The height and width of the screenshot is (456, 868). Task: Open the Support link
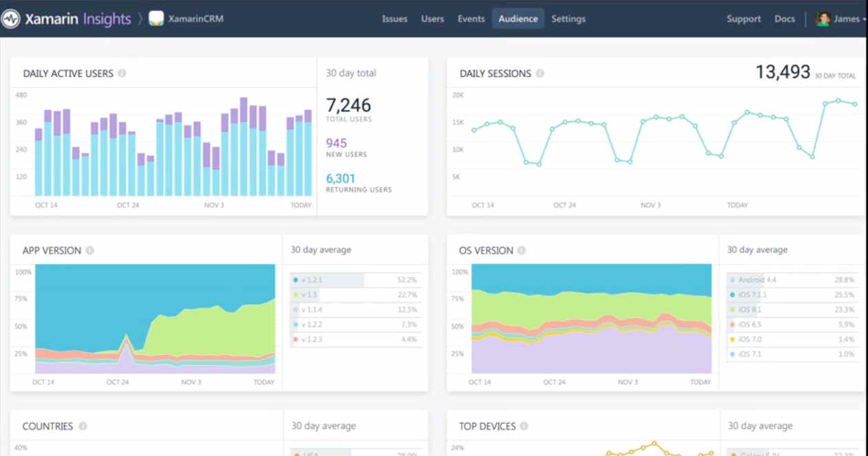[743, 19]
